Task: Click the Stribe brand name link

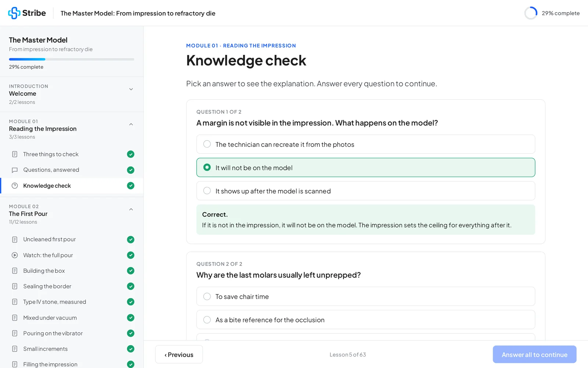Action: 34,13
